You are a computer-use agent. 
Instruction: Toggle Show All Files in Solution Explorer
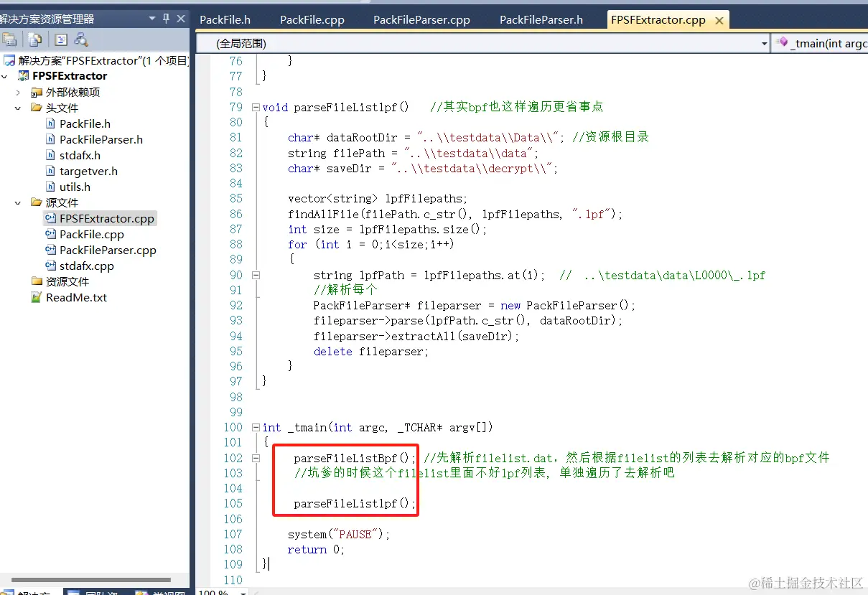coord(35,40)
